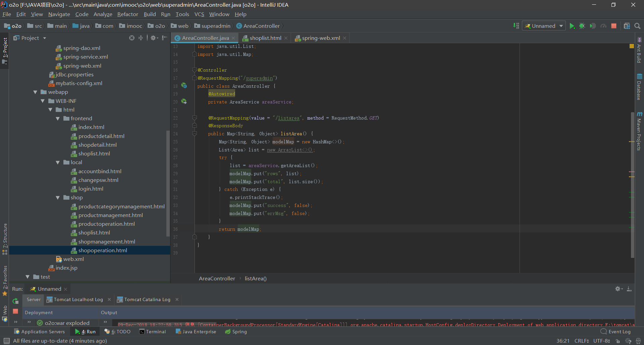Open the Unnamed run configuration dropdown
This screenshot has height=345, width=644.
543,26
